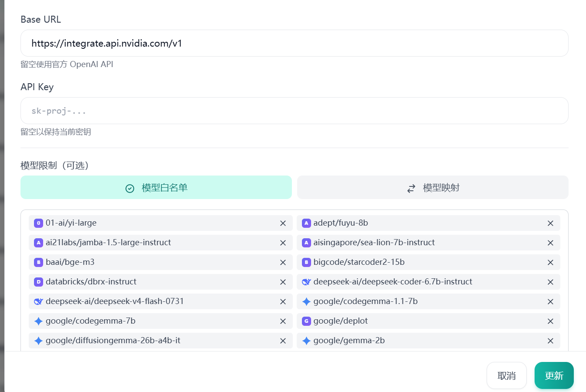
Task: Click the bigcode starcoder2 provider icon
Action: [x=306, y=262]
